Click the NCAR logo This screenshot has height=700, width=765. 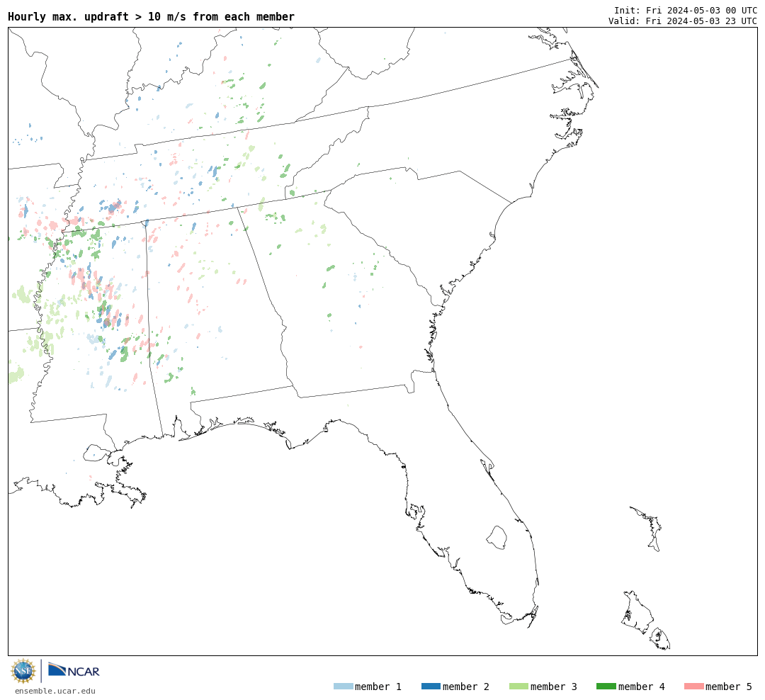[74, 670]
